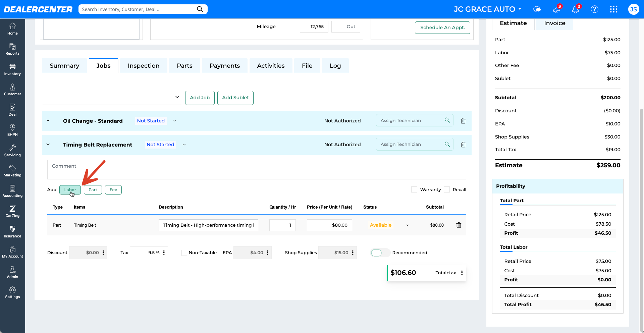Viewport: 644px width, 333px height.
Task: Click Schedule An Appt. button
Action: point(442,27)
